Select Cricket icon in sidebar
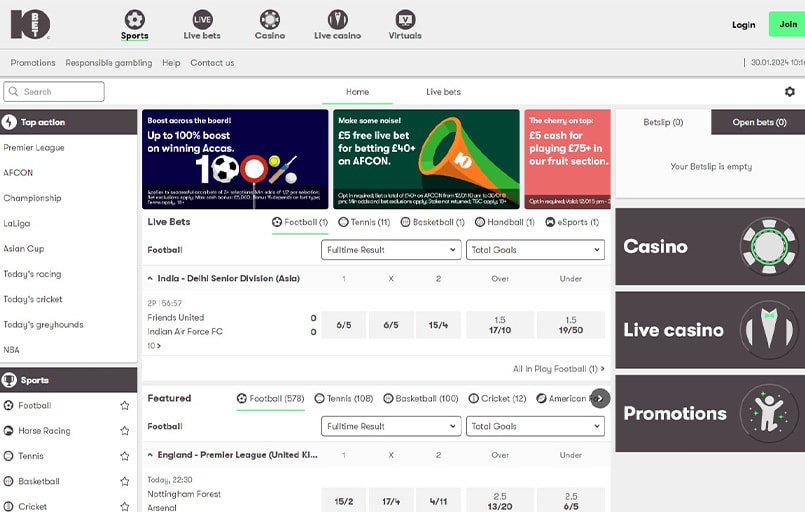Viewport: 805px width, 512px height. click(8, 506)
